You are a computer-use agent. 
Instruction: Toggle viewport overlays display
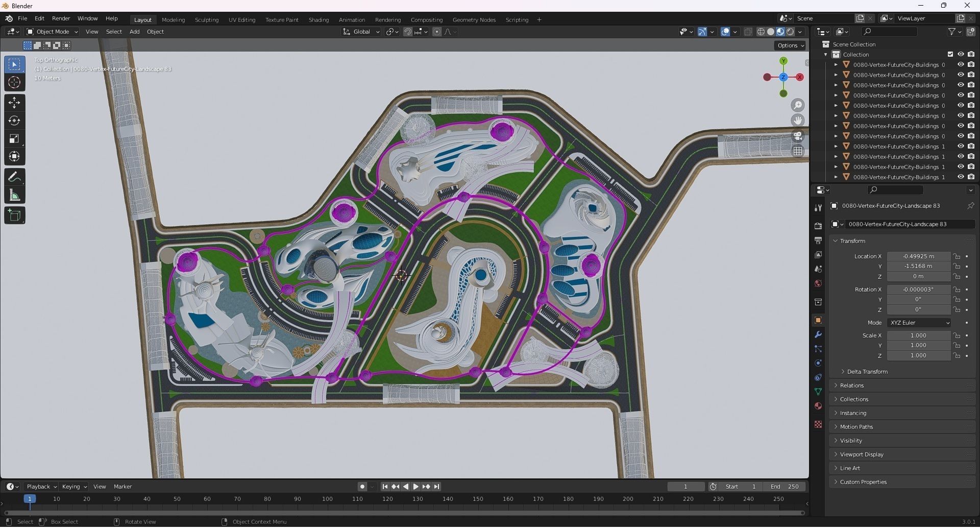[725, 32]
